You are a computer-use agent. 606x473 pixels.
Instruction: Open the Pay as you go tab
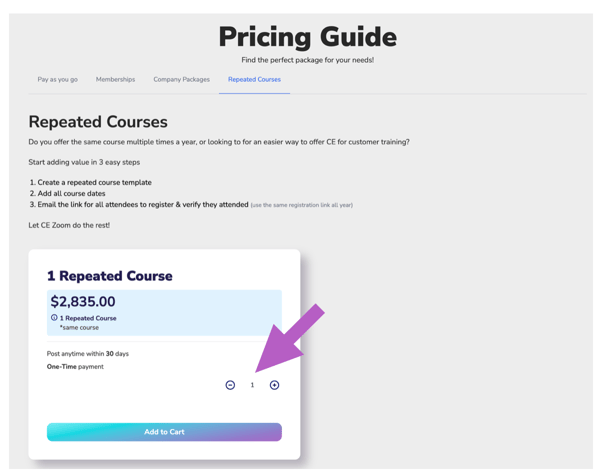[57, 80]
